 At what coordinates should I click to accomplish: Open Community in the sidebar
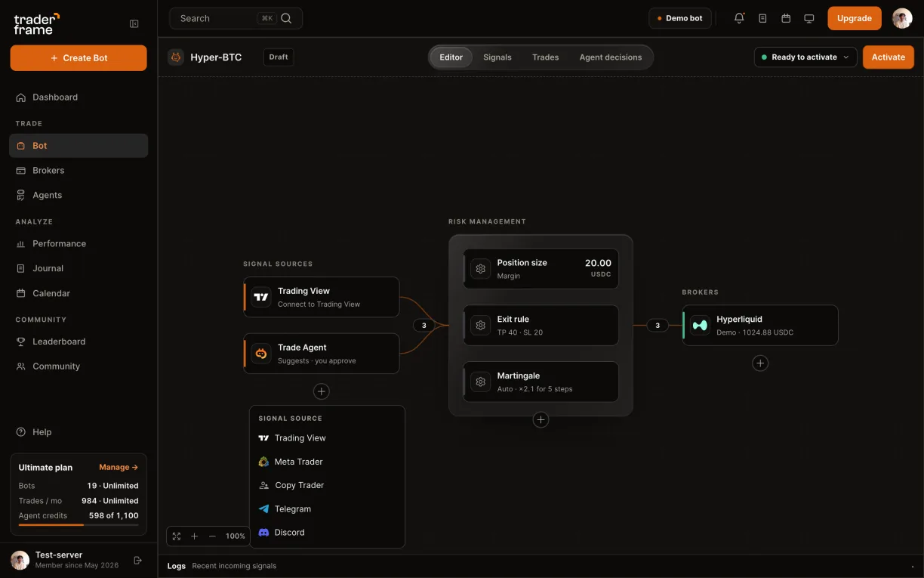tap(79, 366)
